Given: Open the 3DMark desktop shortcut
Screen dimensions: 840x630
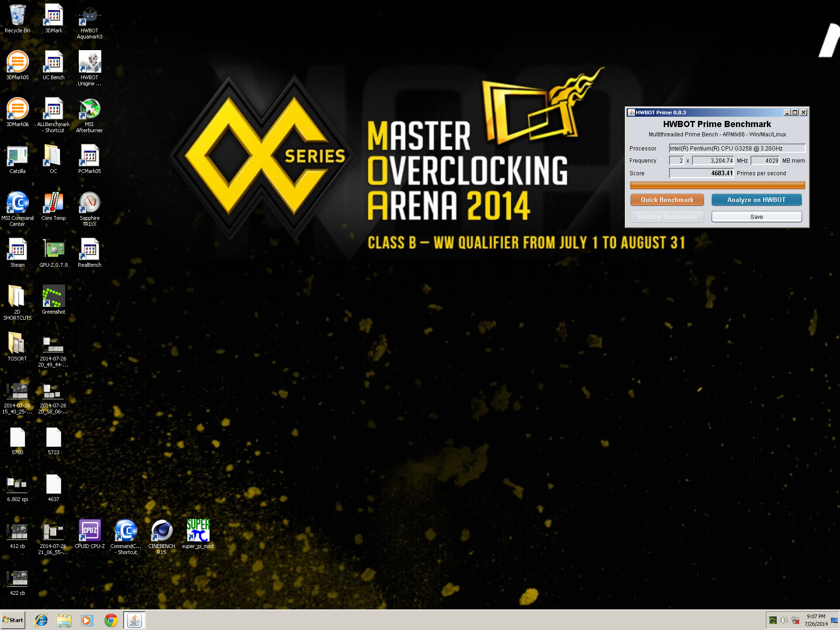Looking at the screenshot, I should (53, 19).
